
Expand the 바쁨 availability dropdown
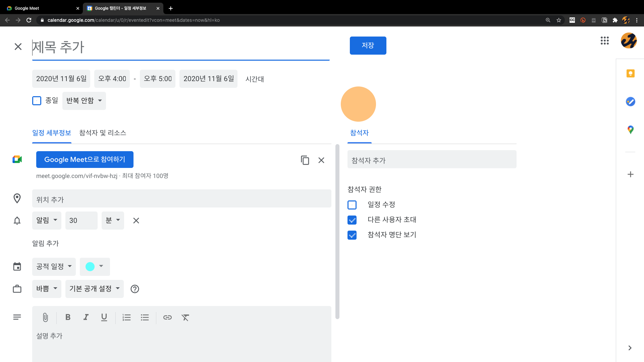47,289
